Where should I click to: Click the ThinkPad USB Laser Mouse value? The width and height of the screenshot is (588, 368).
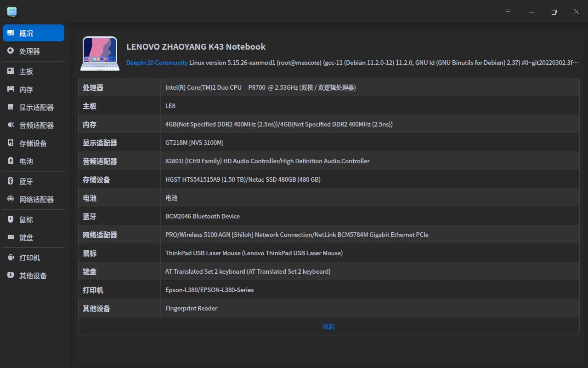point(254,253)
